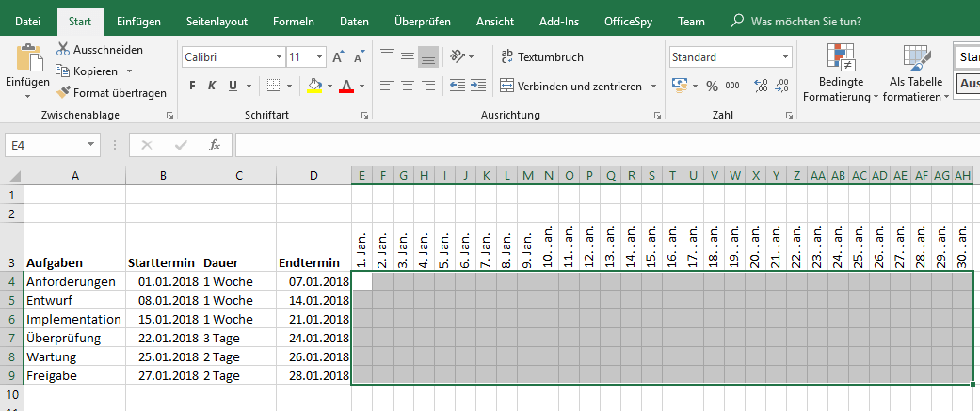Apply the yellow fill color

pos(314,86)
